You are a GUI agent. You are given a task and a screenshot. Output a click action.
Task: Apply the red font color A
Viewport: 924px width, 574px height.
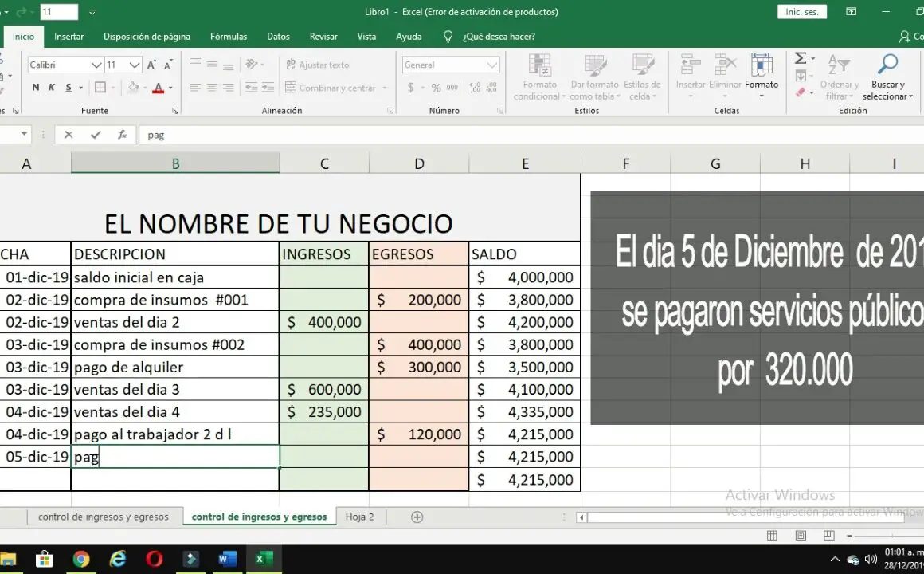pyautogui.click(x=158, y=88)
